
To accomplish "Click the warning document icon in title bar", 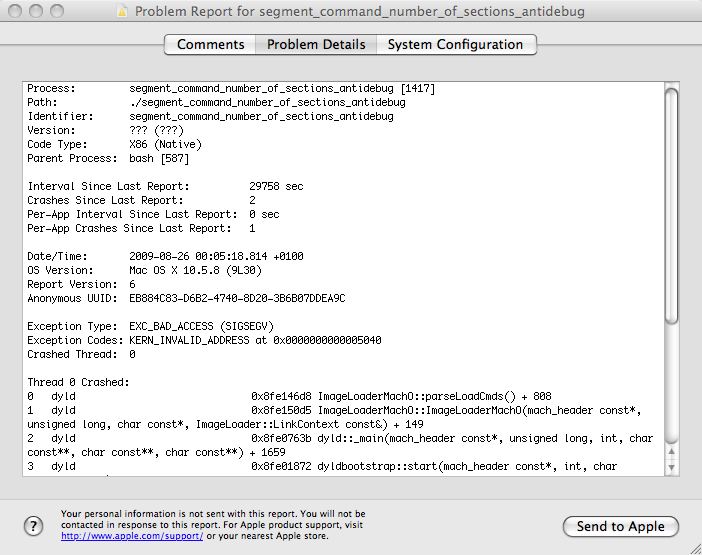I will click(x=123, y=12).
